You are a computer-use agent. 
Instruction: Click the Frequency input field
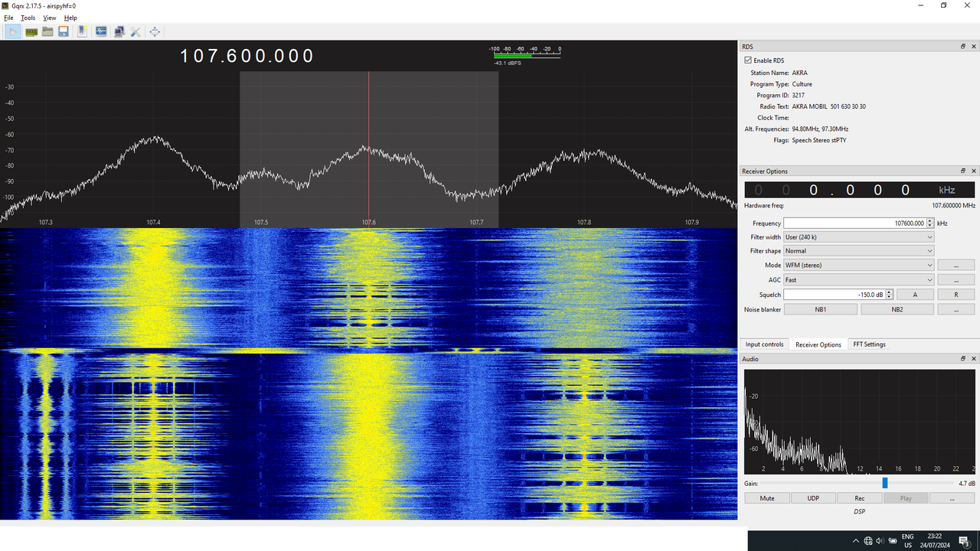854,223
